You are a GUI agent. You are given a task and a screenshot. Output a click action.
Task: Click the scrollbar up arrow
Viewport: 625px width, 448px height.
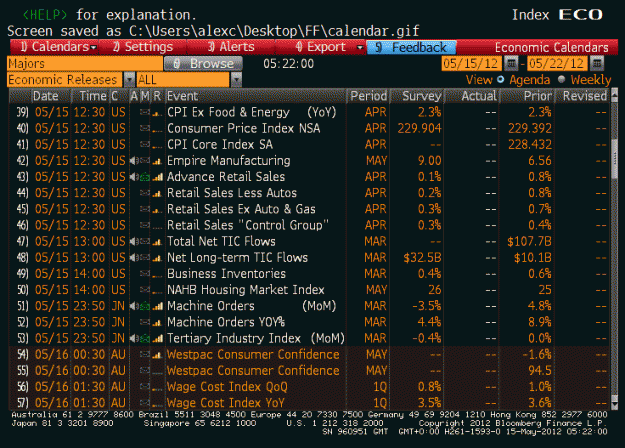(x=614, y=94)
